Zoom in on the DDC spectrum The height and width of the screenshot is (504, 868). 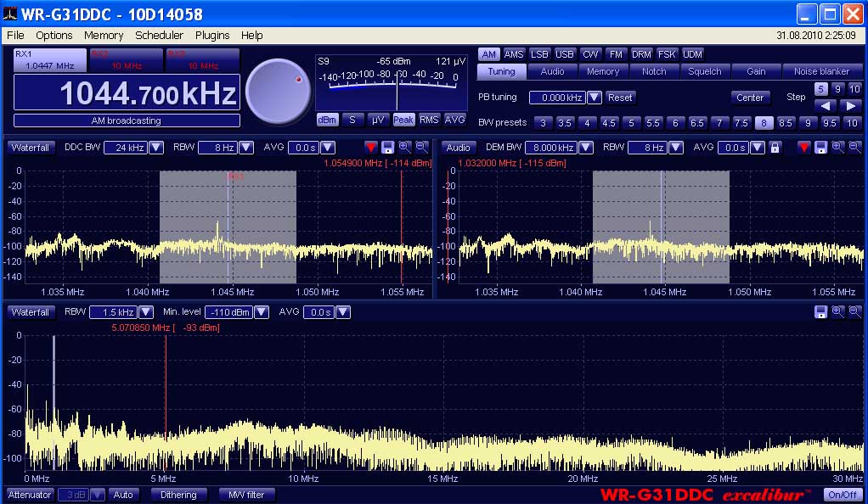click(x=404, y=147)
